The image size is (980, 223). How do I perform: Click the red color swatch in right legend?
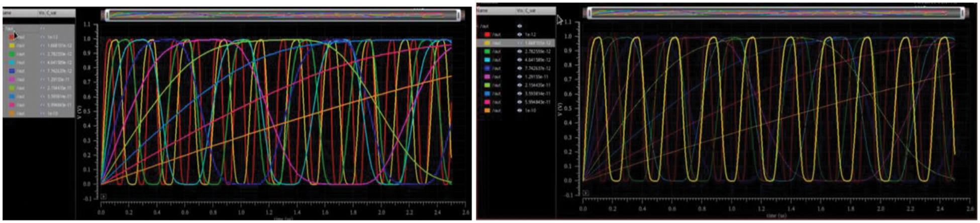tap(486, 35)
